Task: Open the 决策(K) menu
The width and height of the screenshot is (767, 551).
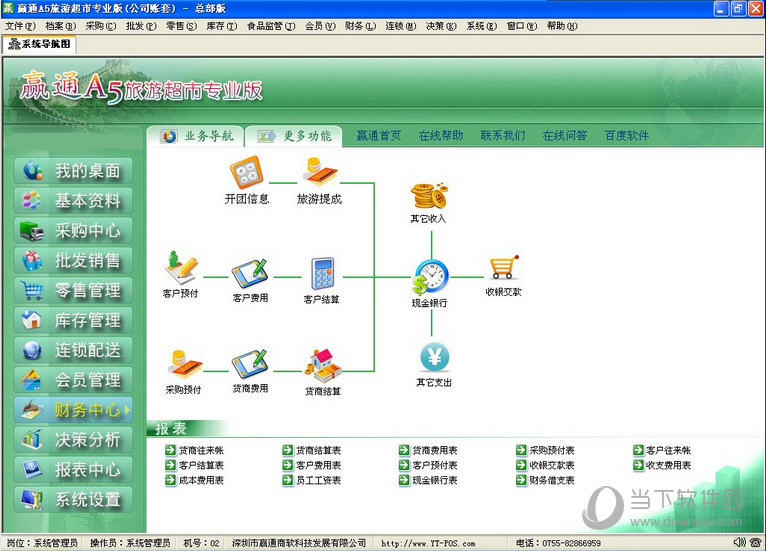Action: (x=441, y=26)
